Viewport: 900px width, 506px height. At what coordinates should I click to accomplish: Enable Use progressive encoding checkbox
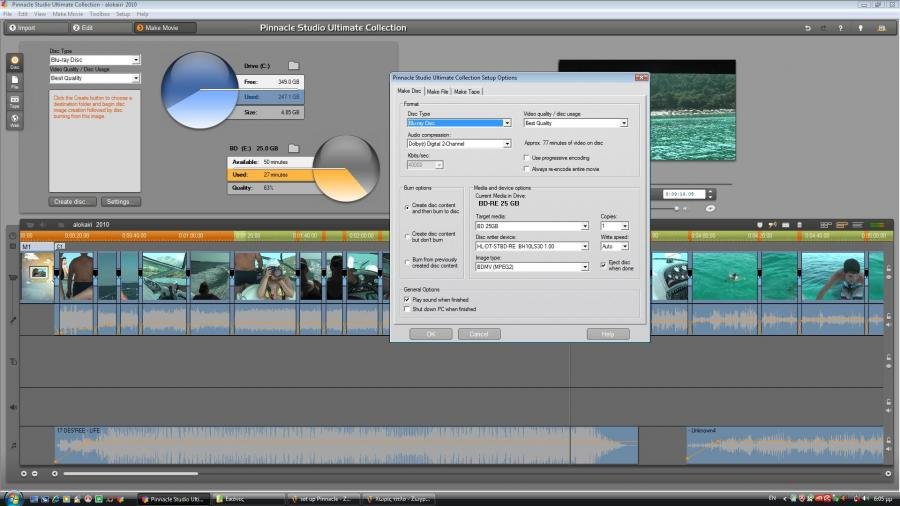point(526,158)
